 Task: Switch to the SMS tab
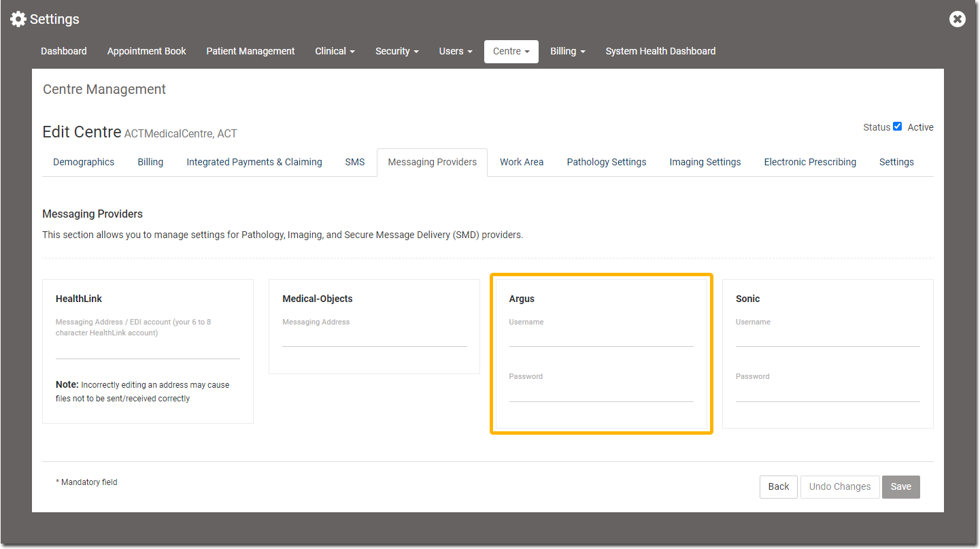click(x=355, y=162)
